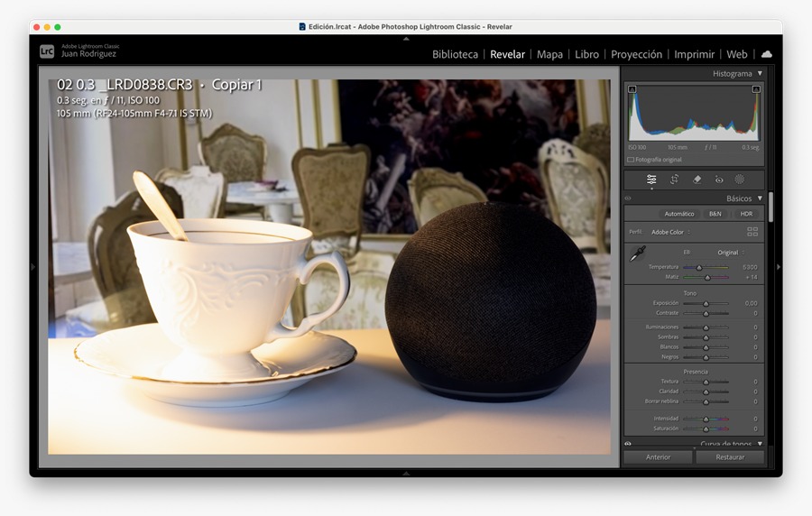The image size is (812, 516).
Task: Select the Edit sliders tool icon
Action: coord(651,180)
